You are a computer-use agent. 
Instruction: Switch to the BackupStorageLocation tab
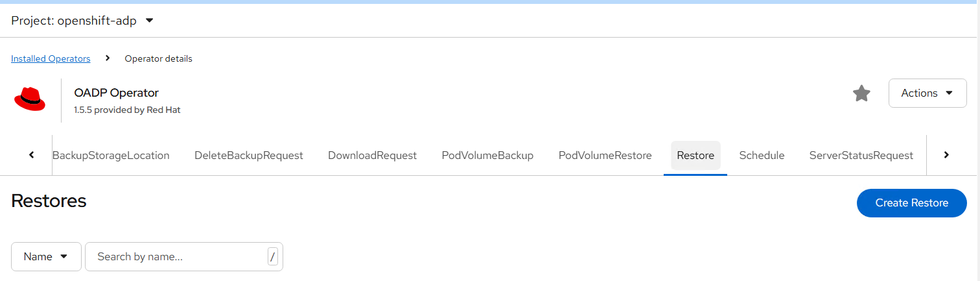pos(111,156)
